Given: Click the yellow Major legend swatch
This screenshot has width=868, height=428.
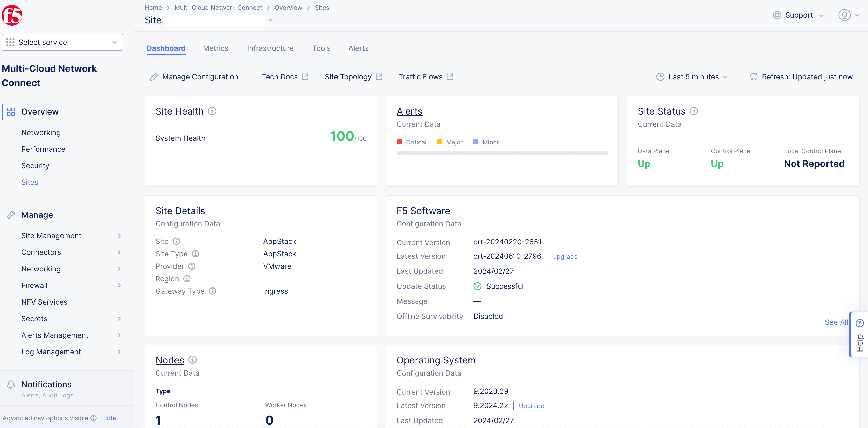Looking at the screenshot, I should pos(439,142).
